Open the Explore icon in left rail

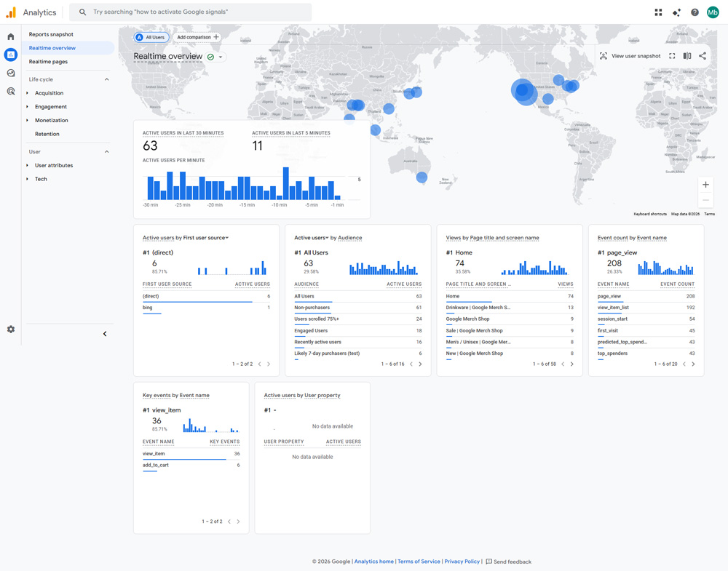click(x=11, y=73)
